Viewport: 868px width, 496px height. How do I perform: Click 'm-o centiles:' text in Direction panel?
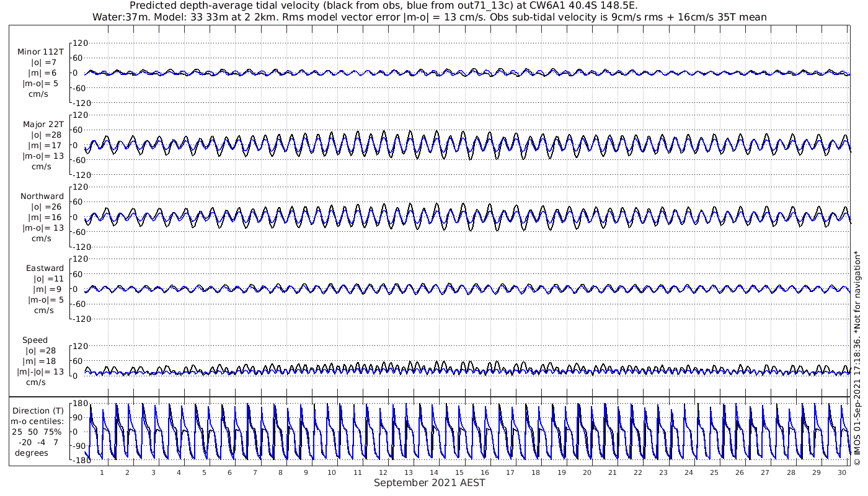[x=38, y=422]
